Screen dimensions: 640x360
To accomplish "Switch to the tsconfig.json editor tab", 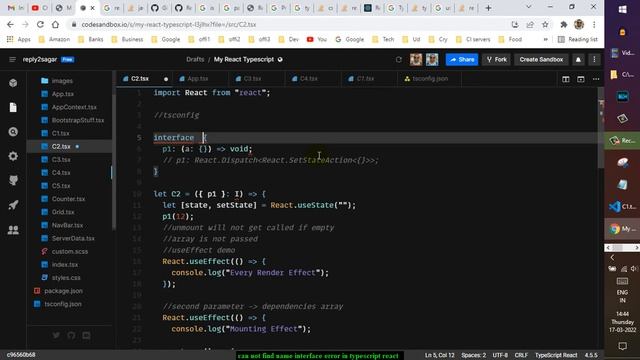I will pyautogui.click(x=430, y=79).
